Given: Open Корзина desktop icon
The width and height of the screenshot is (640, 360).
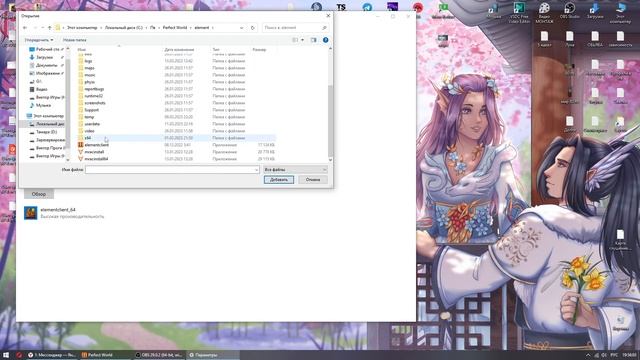Looking at the screenshot, I should pyautogui.click(x=620, y=323).
